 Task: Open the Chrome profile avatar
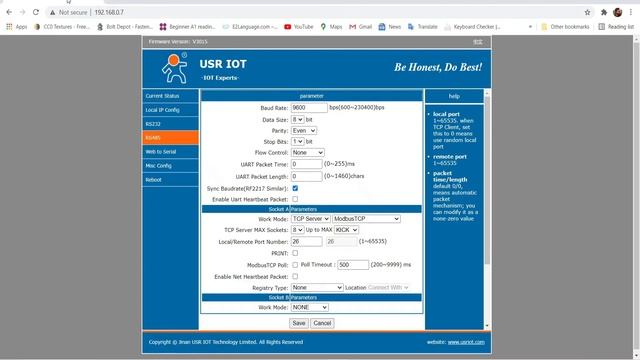coord(618,12)
